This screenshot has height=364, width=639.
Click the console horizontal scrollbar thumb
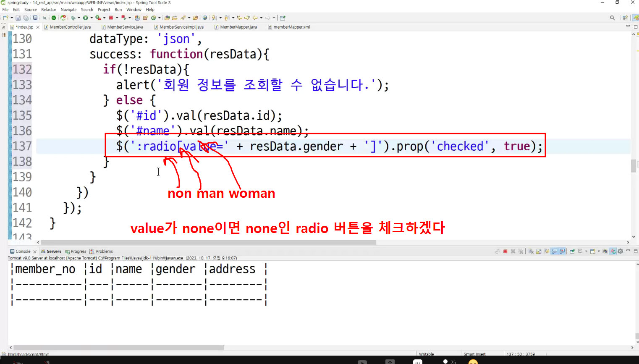pyautogui.click(x=119, y=348)
